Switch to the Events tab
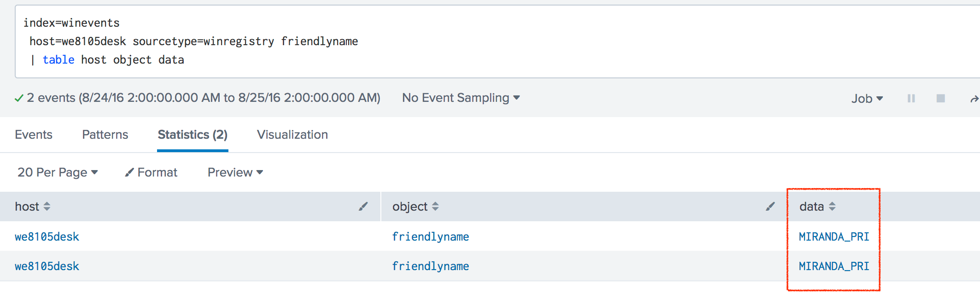This screenshot has height=295, width=980. point(34,135)
